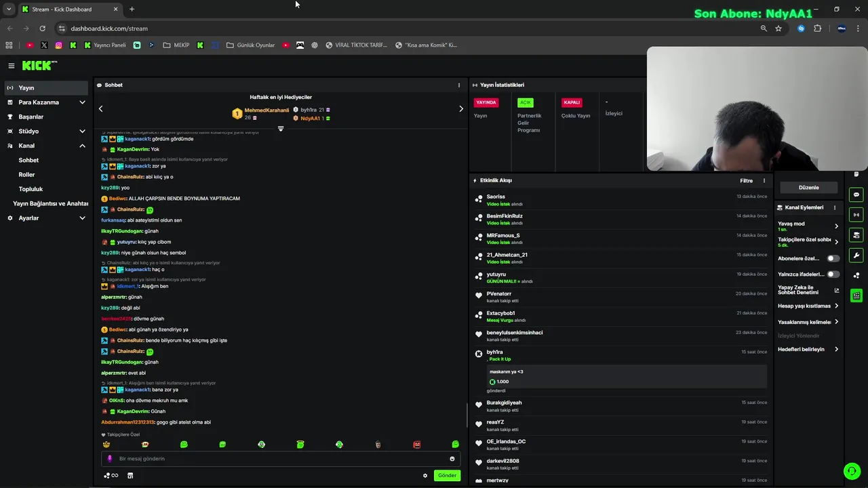Image resolution: width=868 pixels, height=488 pixels.
Task: Click the green clapperboard icon in right sidebar
Action: 856,296
